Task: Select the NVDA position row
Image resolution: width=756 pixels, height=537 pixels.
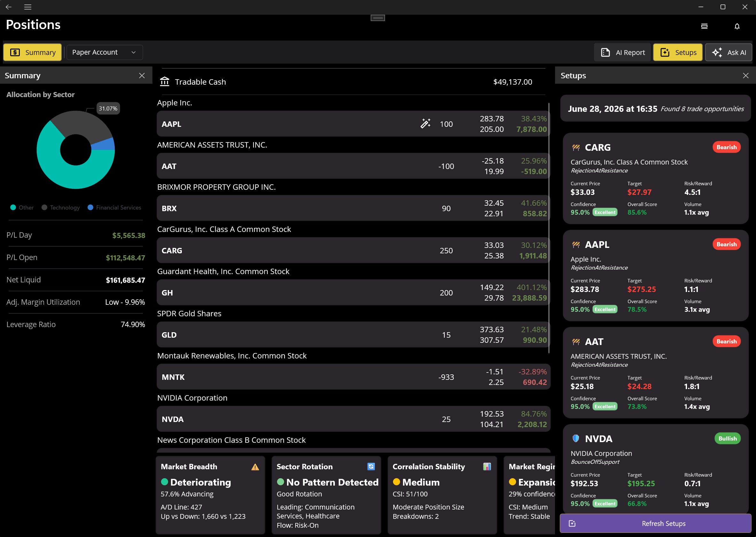Action: point(353,419)
